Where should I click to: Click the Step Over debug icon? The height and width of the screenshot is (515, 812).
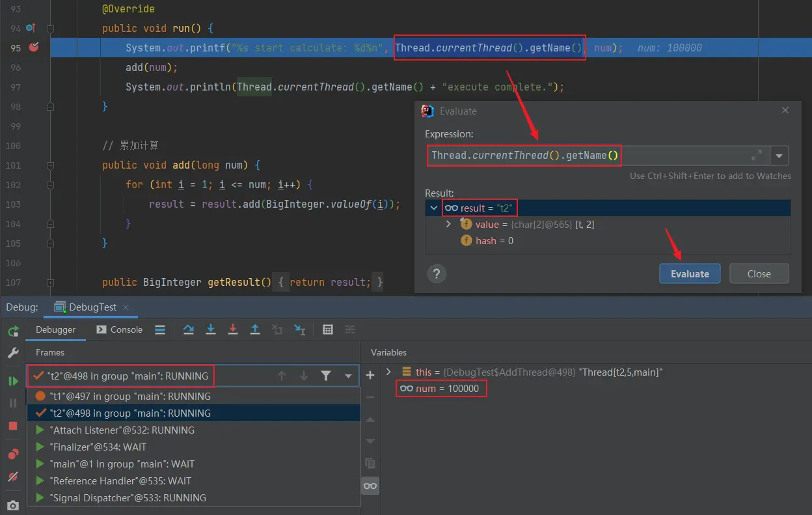pos(189,329)
